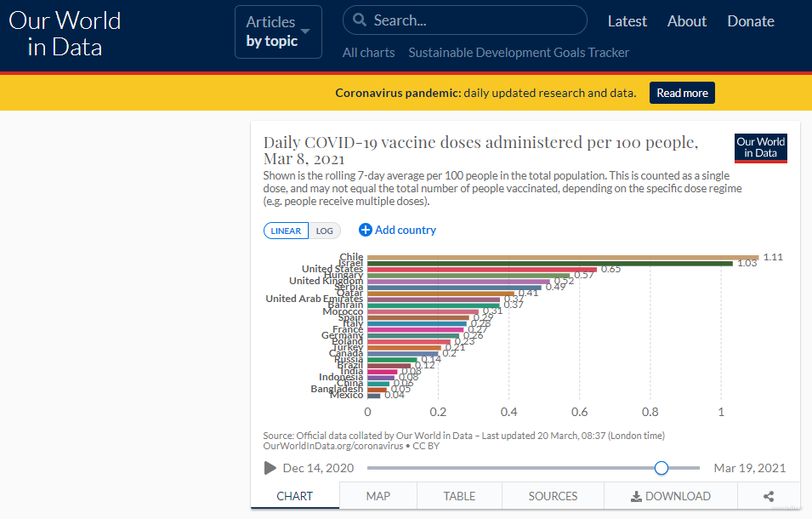Click the Our World in Data chart badge

(x=761, y=148)
